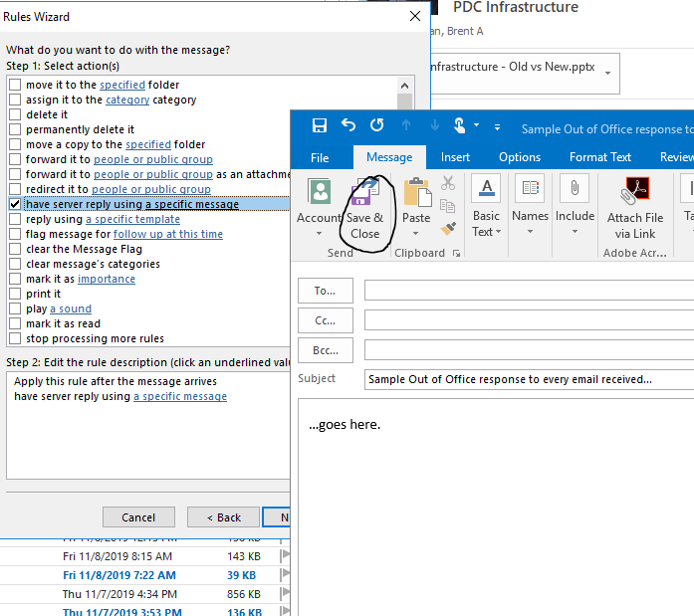Click 'follow up at this time' link
The image size is (694, 616).
pos(168,234)
